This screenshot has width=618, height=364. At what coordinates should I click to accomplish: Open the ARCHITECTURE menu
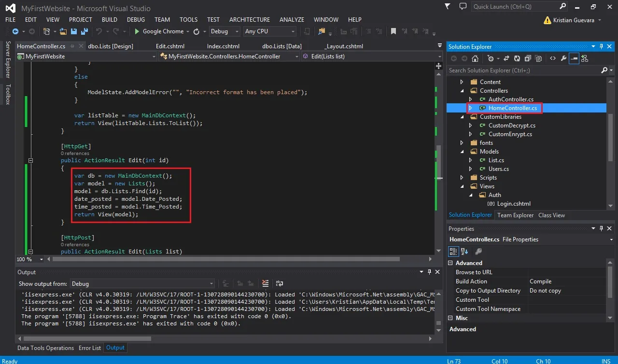coord(250,20)
